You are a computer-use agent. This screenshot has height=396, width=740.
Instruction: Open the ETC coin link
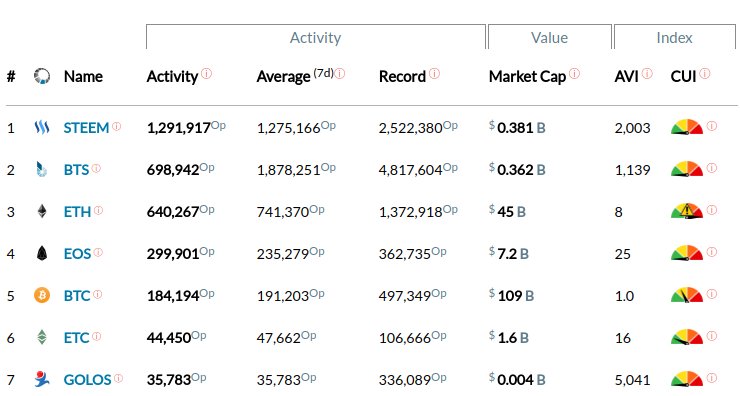tap(76, 337)
